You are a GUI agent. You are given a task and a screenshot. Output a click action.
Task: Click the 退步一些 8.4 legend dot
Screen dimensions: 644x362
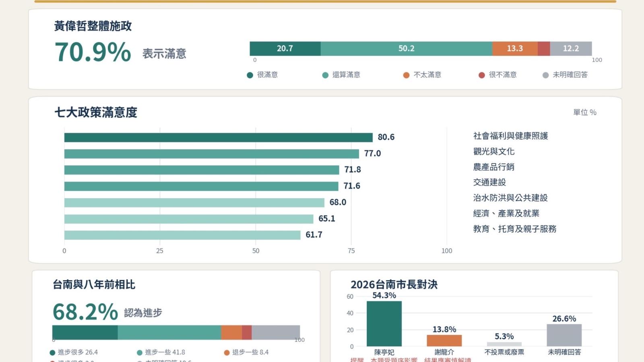[x=227, y=353]
